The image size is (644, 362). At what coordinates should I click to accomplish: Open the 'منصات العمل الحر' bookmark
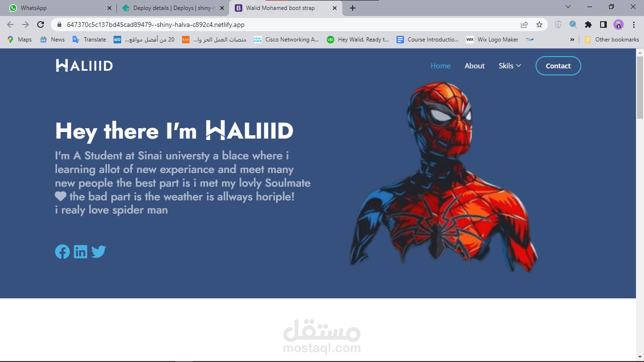point(214,40)
